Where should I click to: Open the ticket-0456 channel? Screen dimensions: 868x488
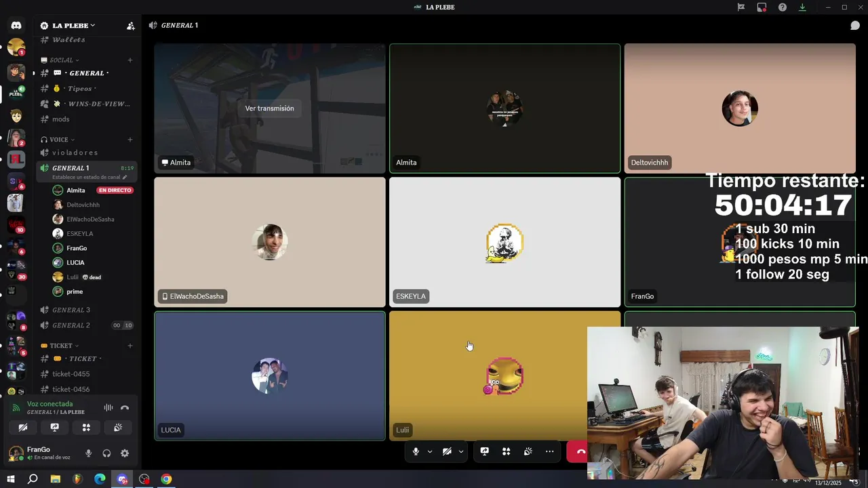tap(87, 389)
